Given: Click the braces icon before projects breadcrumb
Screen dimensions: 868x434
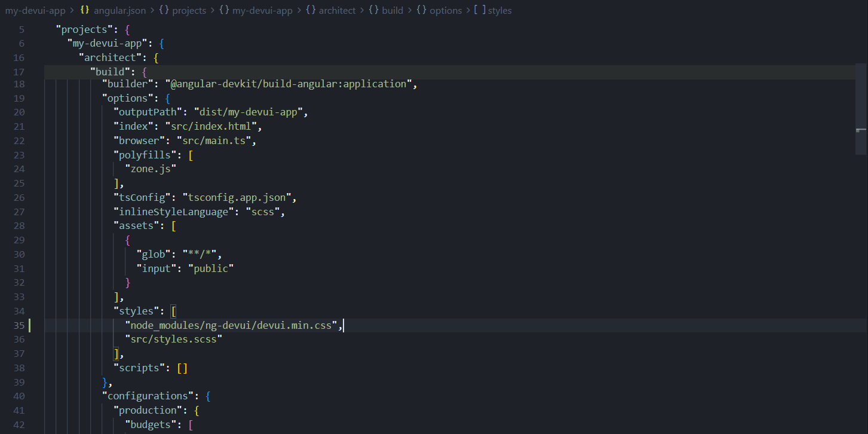Looking at the screenshot, I should [164, 10].
